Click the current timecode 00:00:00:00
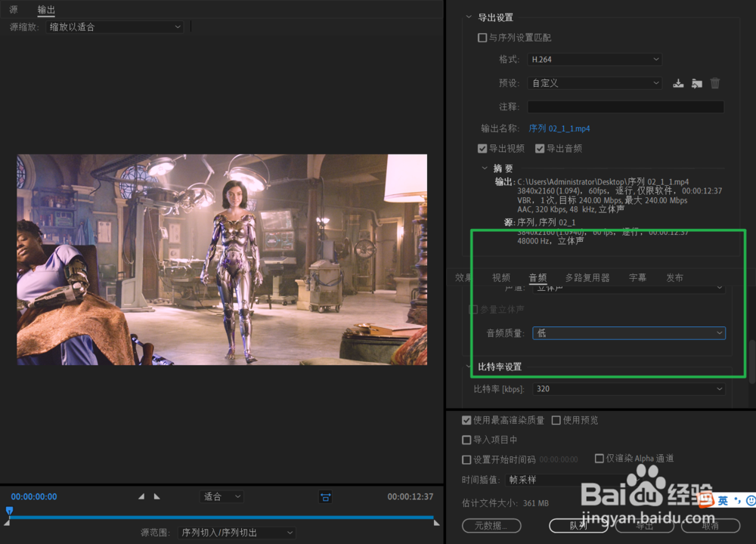The width and height of the screenshot is (756, 544). [34, 496]
